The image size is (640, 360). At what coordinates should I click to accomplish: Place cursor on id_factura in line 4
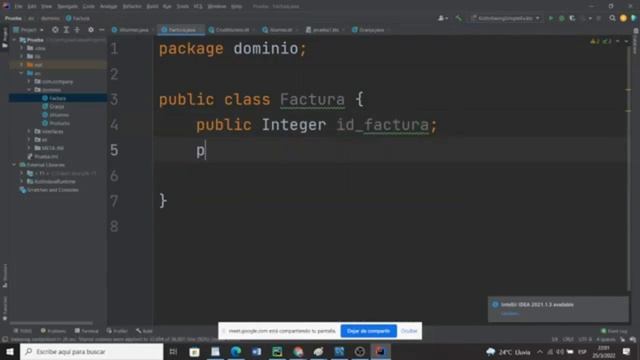[382, 124]
